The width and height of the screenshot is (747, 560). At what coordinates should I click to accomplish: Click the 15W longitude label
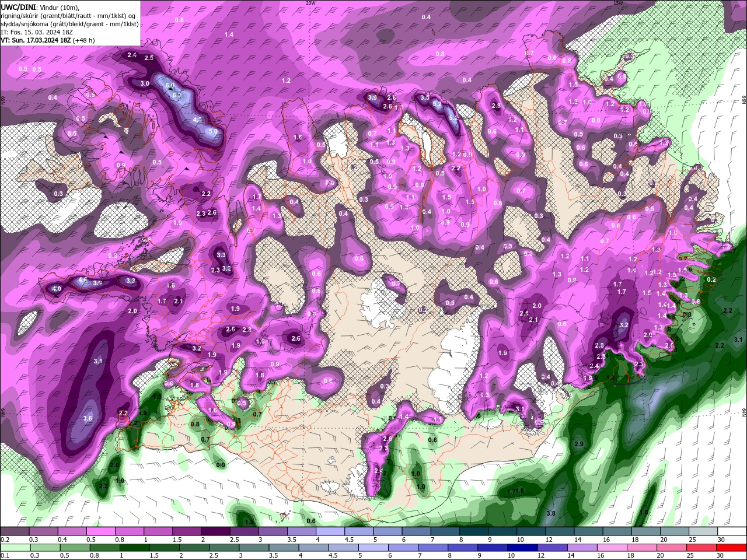click(x=618, y=3)
